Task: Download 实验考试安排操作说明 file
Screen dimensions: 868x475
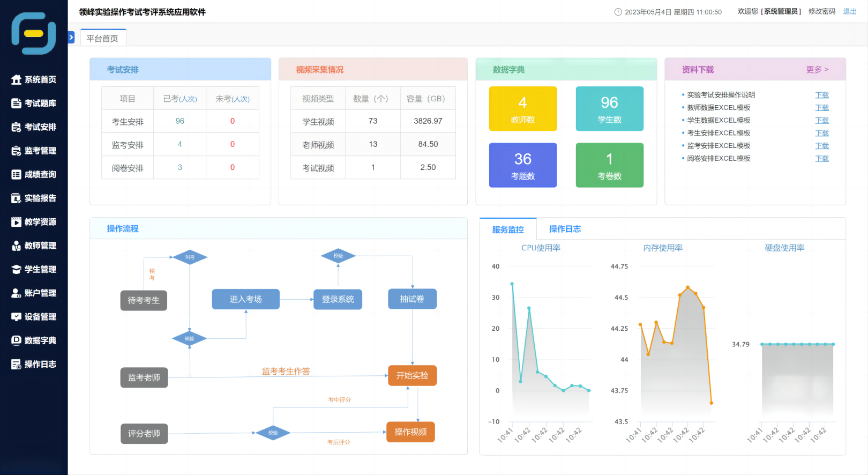Action: [x=821, y=95]
